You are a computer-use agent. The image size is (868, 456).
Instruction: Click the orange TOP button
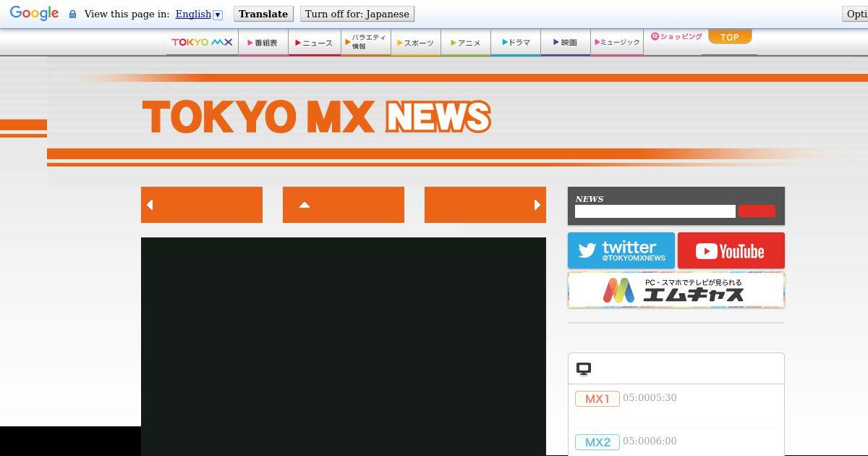[x=729, y=37]
